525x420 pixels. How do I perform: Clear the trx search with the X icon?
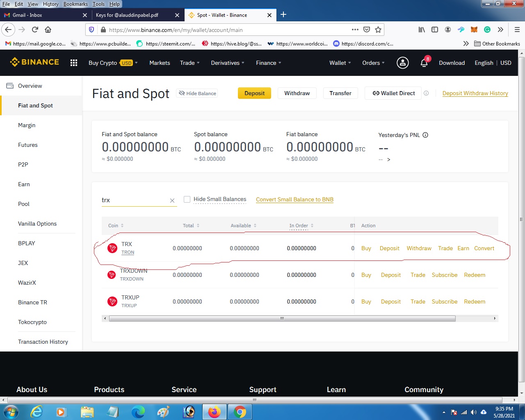pos(172,201)
